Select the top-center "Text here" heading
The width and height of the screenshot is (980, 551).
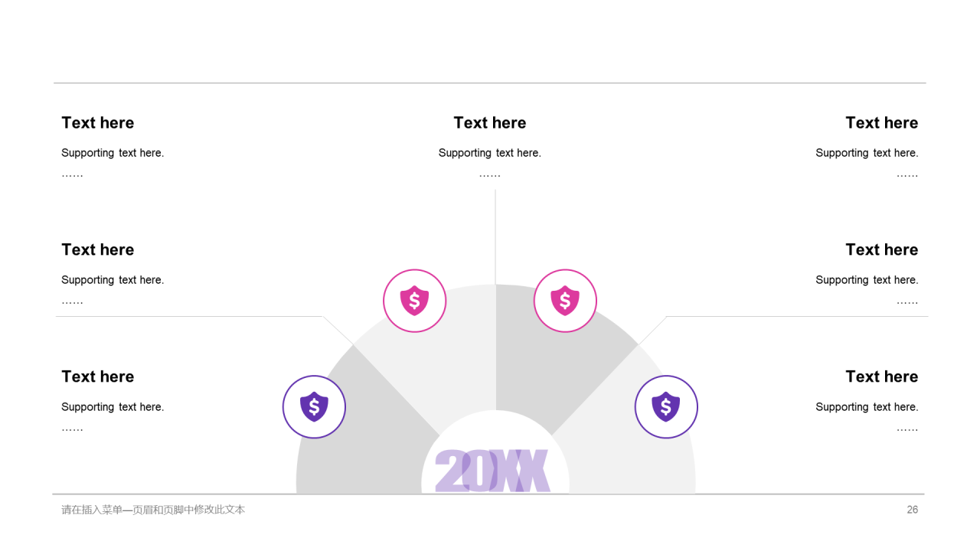pyautogui.click(x=490, y=123)
